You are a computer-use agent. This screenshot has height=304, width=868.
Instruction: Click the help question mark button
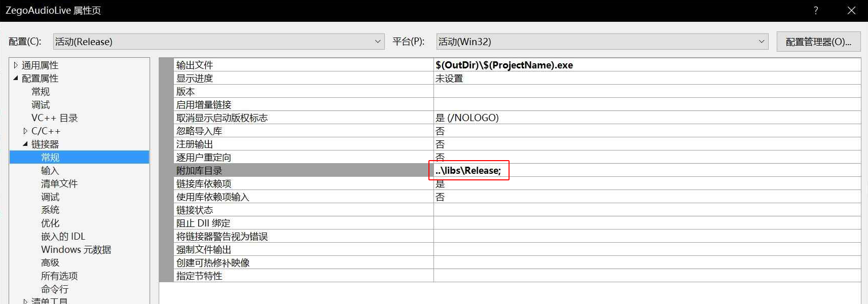(x=816, y=10)
